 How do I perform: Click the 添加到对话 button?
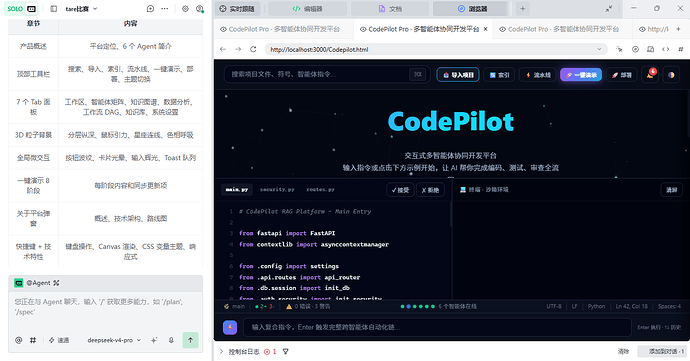662,351
